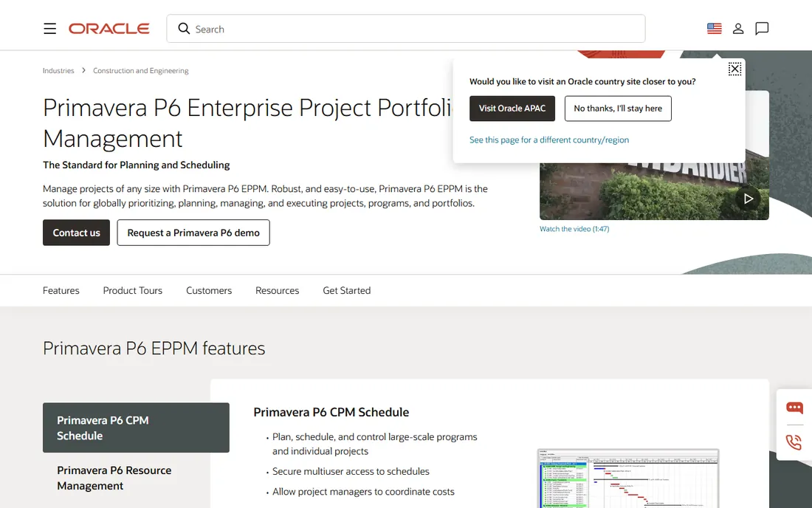Click the Oracle logo
The width and height of the screenshot is (812, 508).
[109, 29]
